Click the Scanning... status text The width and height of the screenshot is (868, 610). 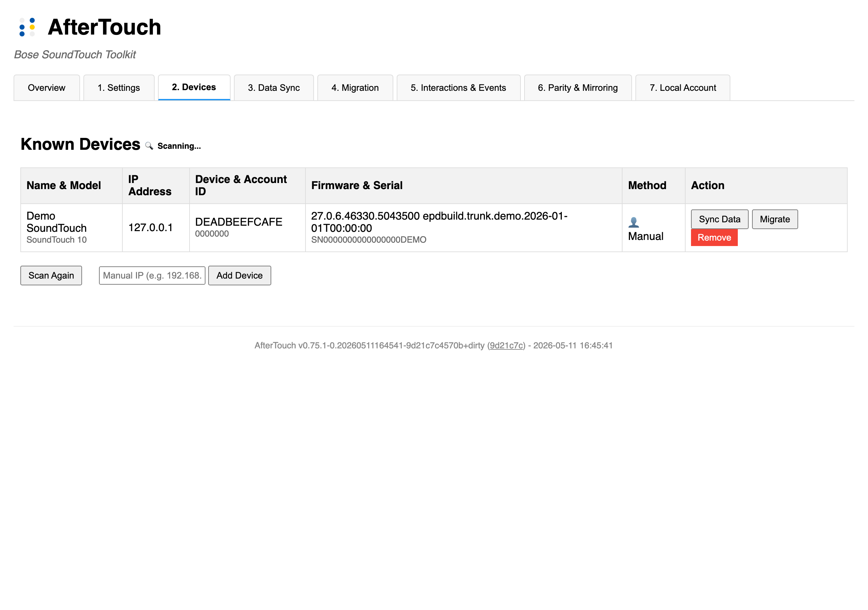point(179,146)
